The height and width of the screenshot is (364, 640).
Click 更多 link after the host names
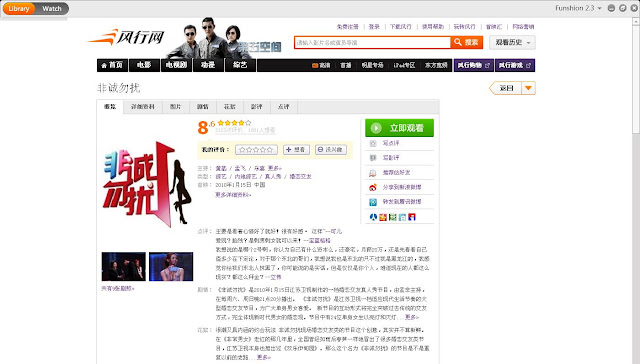(x=275, y=168)
